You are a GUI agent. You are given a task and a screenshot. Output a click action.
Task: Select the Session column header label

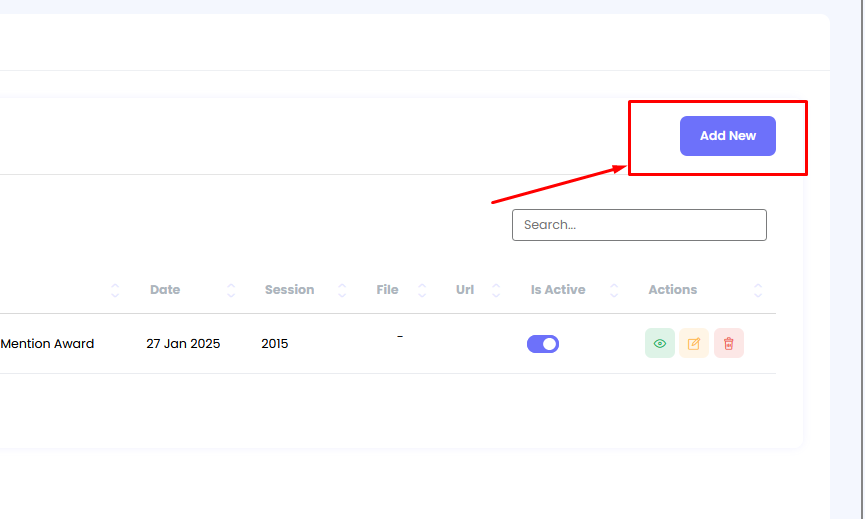pyautogui.click(x=289, y=290)
